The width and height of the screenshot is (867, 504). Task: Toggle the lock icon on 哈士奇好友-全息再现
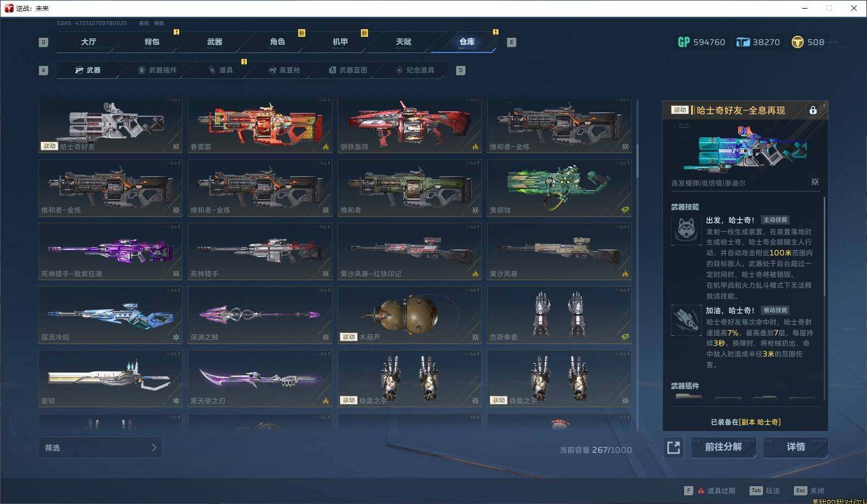click(813, 110)
